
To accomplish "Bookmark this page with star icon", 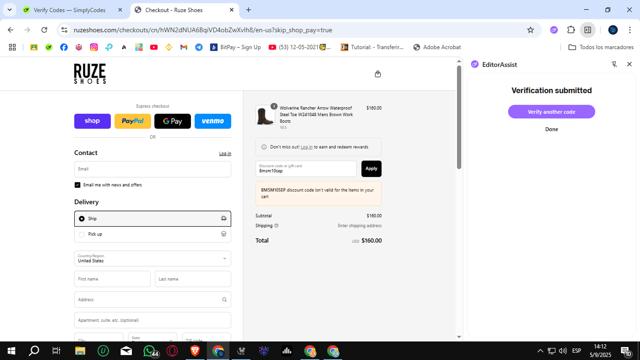I will (530, 30).
